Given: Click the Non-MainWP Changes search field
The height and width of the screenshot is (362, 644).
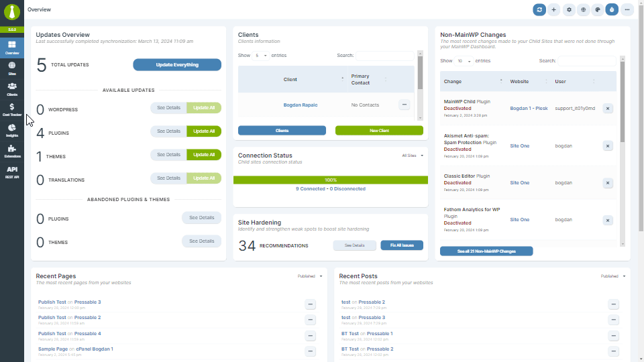Looking at the screenshot, I should pyautogui.click(x=587, y=61).
